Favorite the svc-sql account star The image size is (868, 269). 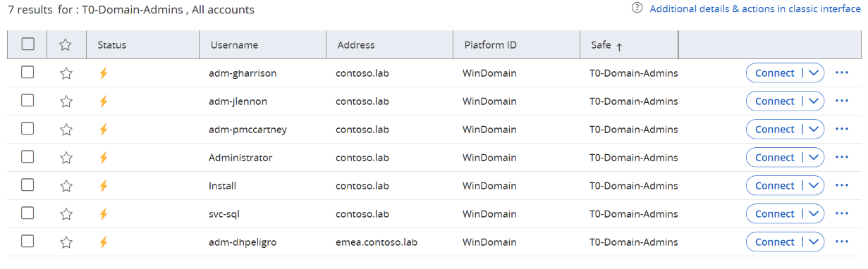[x=66, y=214]
